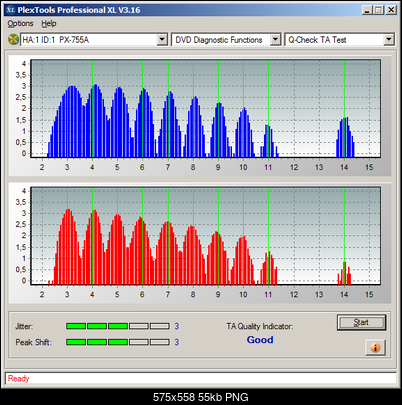Viewport: 402px width, 405px height.
Task: Click the TA Quality Indicator Good label
Action: coord(260,340)
